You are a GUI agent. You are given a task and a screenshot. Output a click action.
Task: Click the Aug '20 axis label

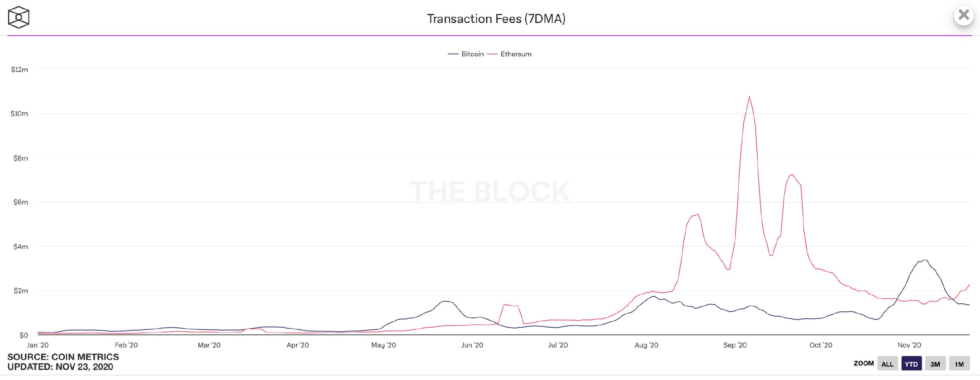(x=646, y=345)
